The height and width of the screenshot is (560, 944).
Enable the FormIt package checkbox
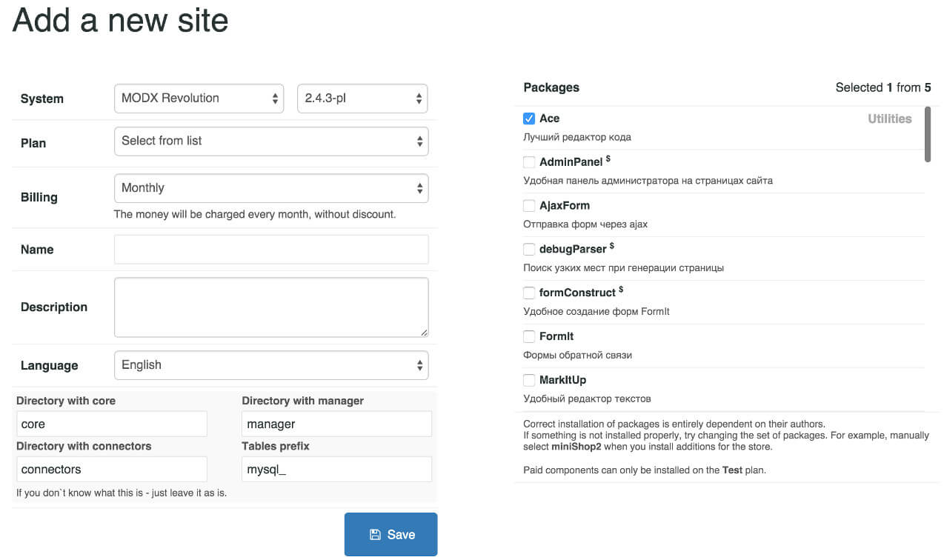click(x=529, y=337)
